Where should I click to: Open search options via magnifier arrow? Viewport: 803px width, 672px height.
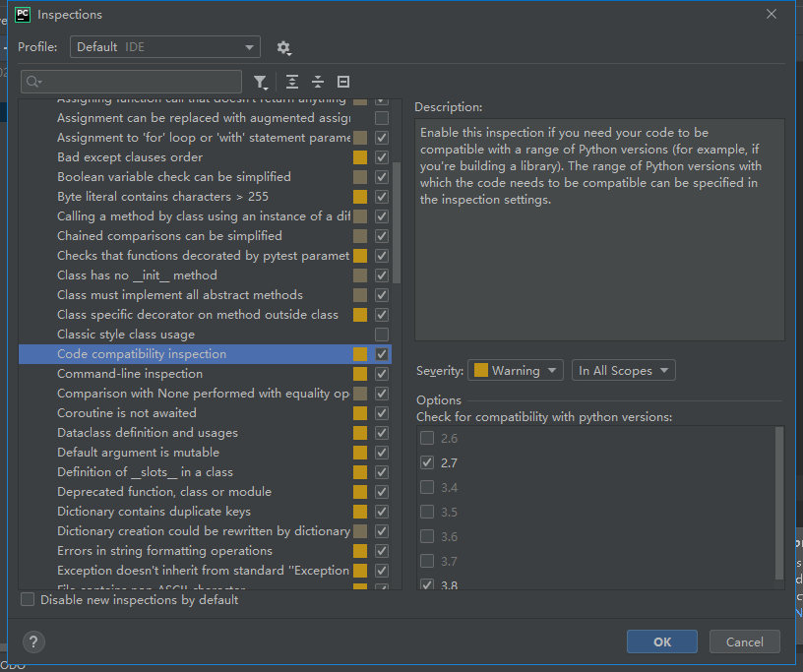click(x=33, y=82)
